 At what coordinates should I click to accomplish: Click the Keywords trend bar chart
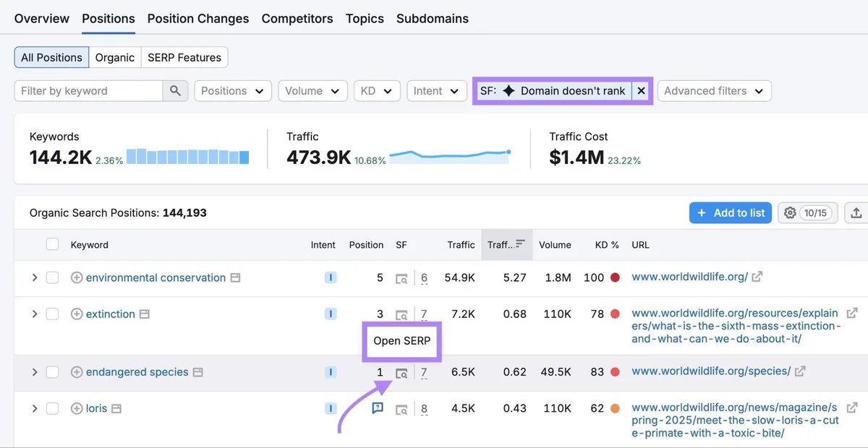(x=188, y=156)
